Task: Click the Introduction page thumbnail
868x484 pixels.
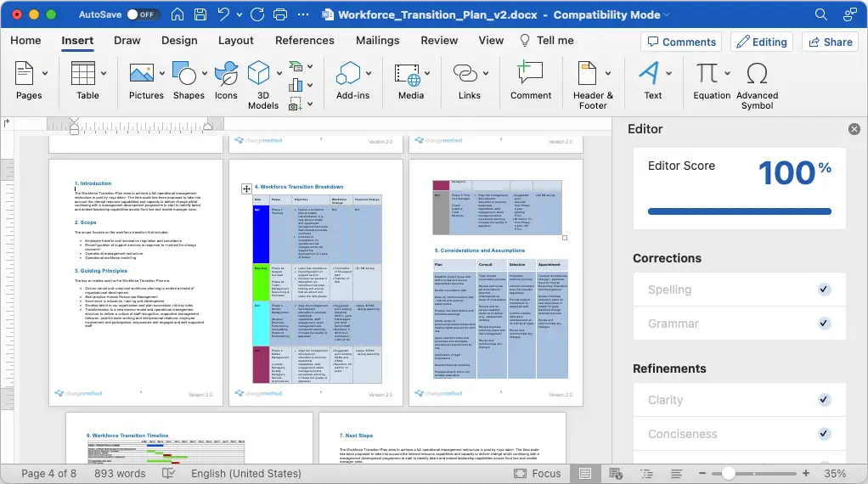Action: (x=136, y=283)
